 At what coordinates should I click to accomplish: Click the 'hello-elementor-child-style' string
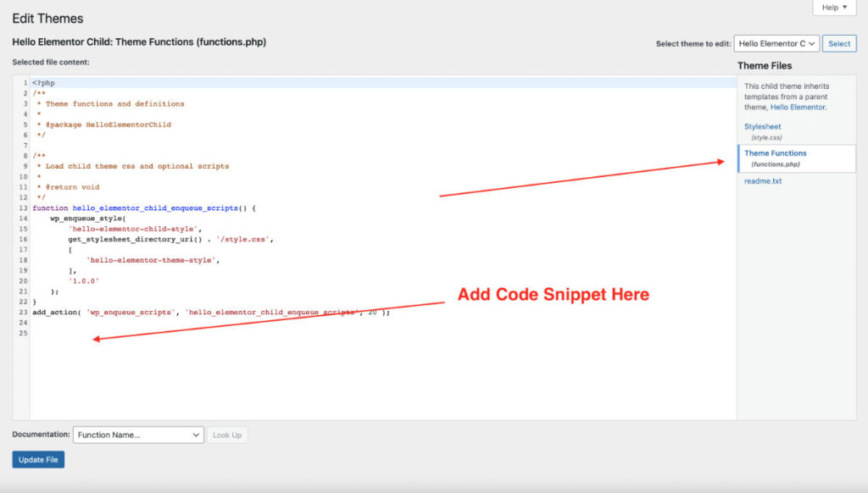coord(133,229)
